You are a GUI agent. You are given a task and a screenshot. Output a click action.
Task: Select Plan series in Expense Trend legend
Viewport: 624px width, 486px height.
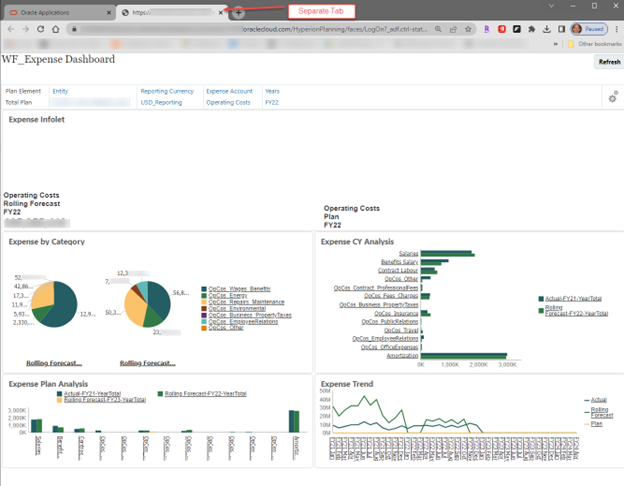(597, 424)
